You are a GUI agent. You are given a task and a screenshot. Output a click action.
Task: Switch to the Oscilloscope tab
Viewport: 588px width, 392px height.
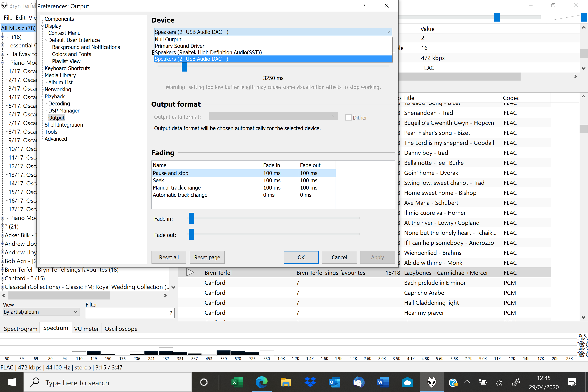(121, 328)
